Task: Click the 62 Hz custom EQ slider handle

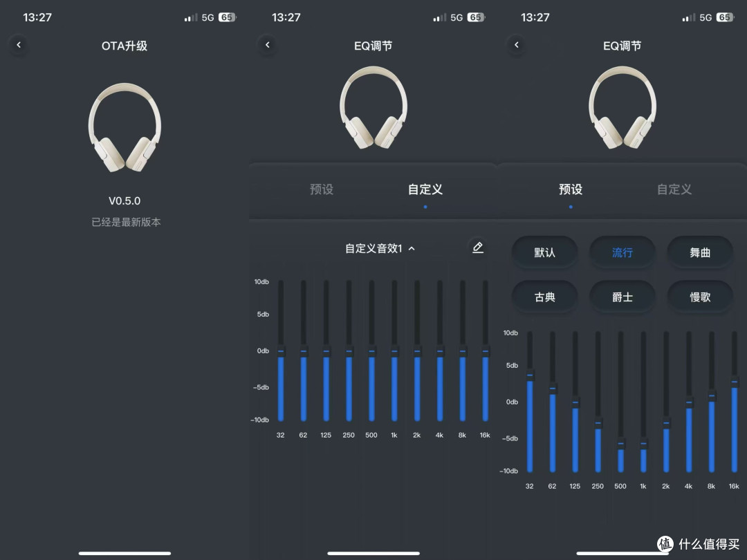Action: (304, 351)
